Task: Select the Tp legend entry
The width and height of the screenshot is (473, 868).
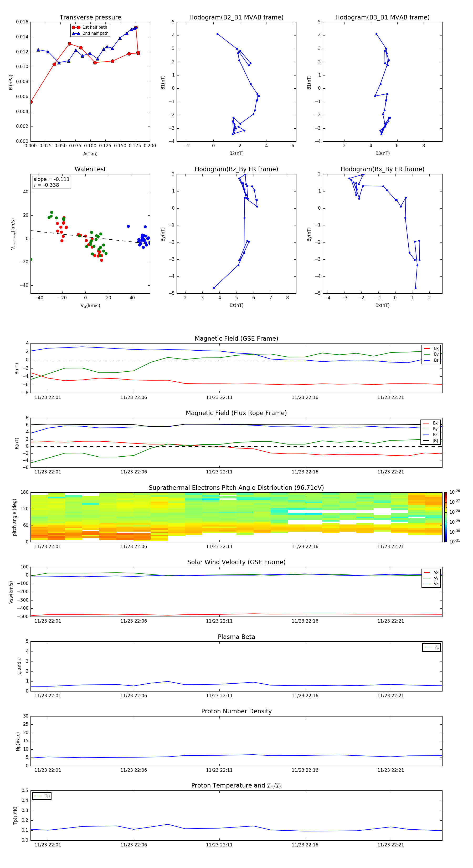Action: 42,796
